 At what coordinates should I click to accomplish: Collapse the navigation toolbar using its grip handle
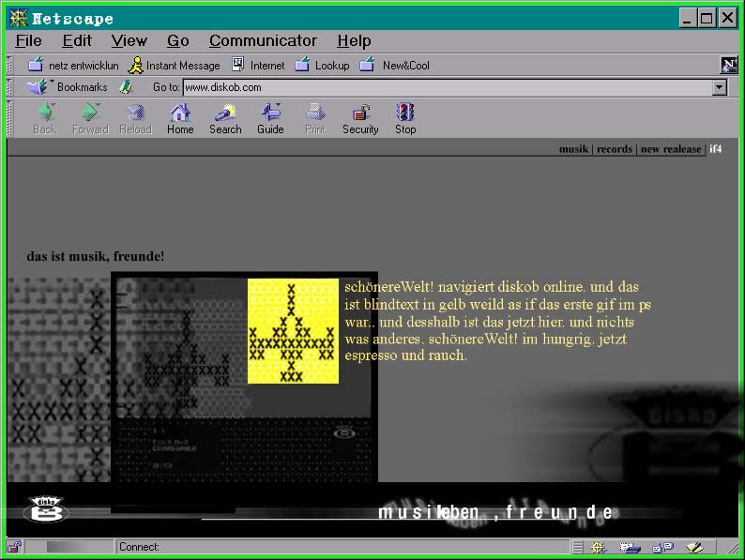click(x=10, y=118)
